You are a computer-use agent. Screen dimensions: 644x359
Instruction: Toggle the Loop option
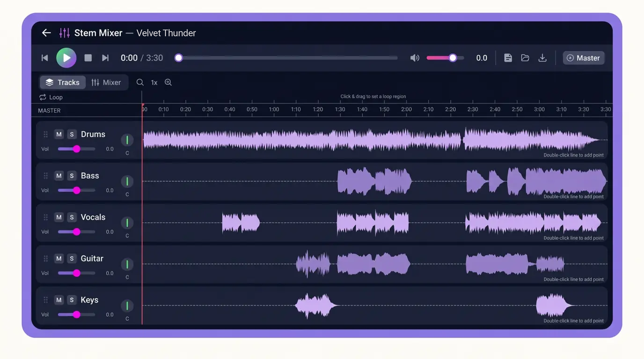click(51, 97)
